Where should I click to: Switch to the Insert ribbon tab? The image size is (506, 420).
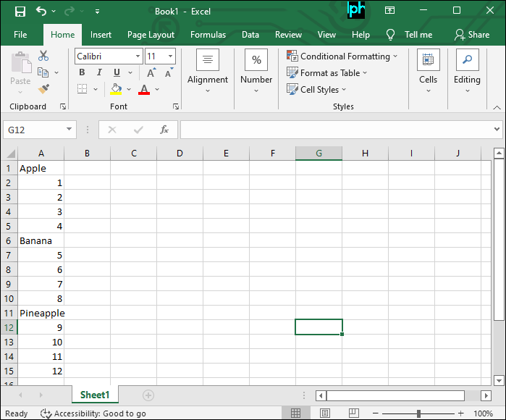[x=101, y=35]
